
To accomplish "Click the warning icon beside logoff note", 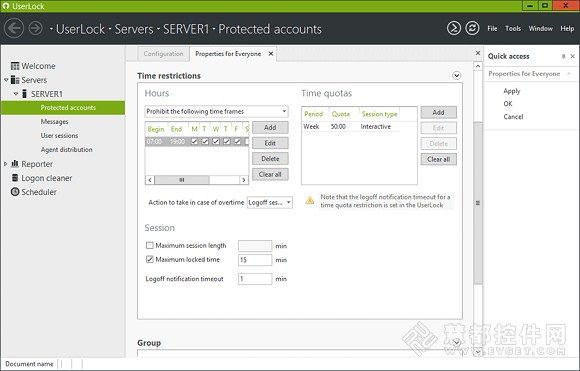I will pyautogui.click(x=310, y=200).
